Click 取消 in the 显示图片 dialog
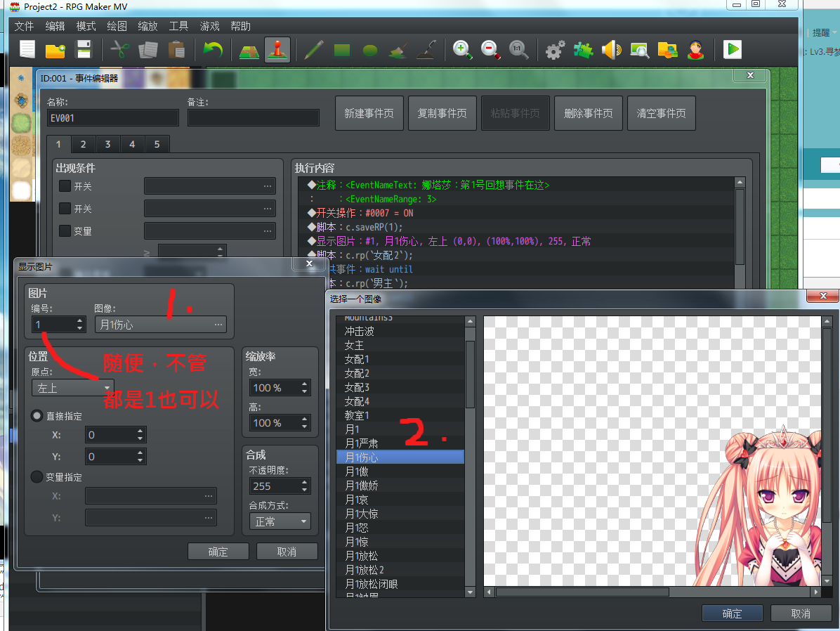 coord(287,552)
